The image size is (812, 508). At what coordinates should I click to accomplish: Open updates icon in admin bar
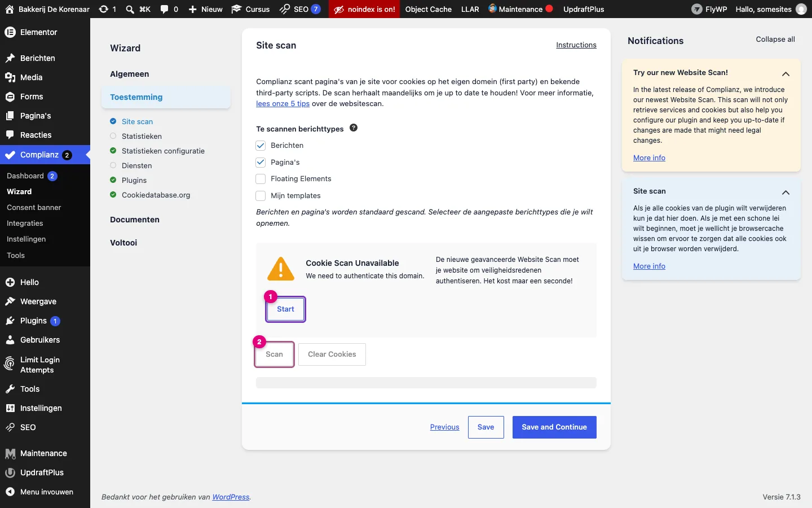click(x=104, y=9)
